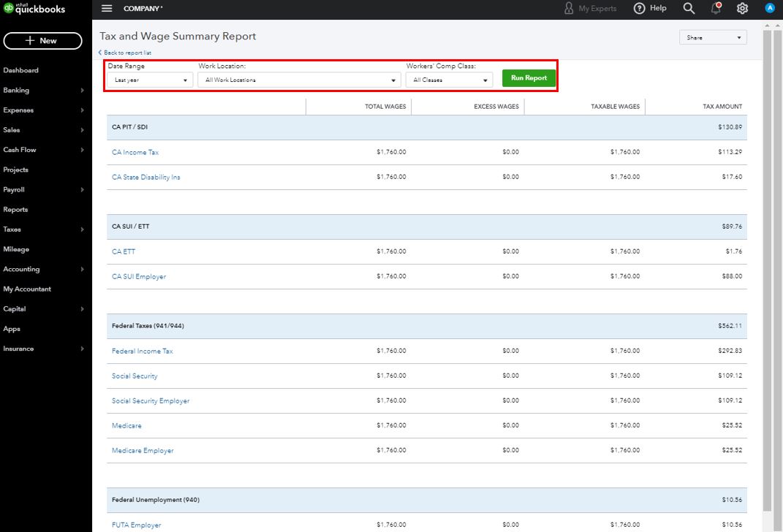Viewport: 783px width, 532px height.
Task: Open My Experts panel
Action: pos(590,9)
